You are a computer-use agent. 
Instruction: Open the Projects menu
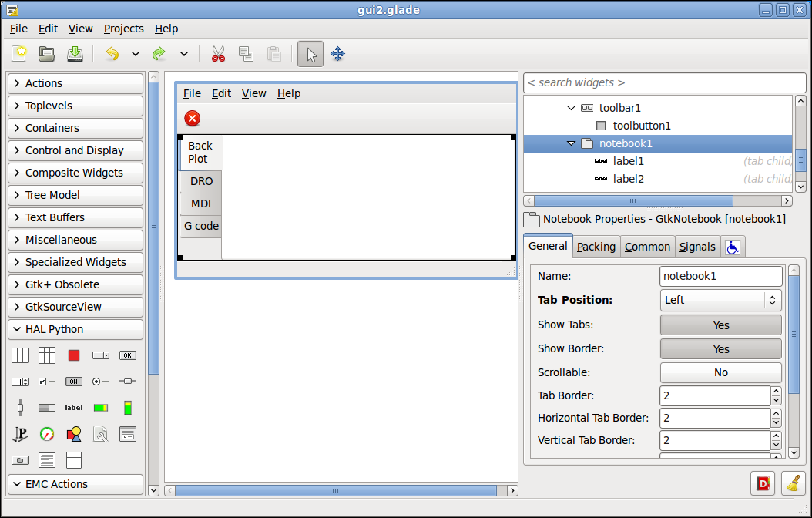(x=124, y=29)
